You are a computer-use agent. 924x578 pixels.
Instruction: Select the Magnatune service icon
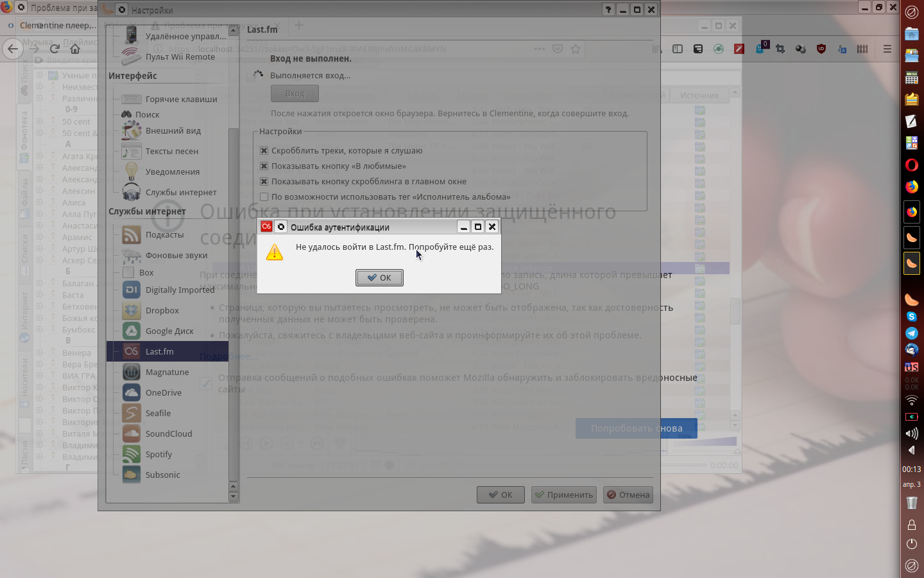pos(132,372)
